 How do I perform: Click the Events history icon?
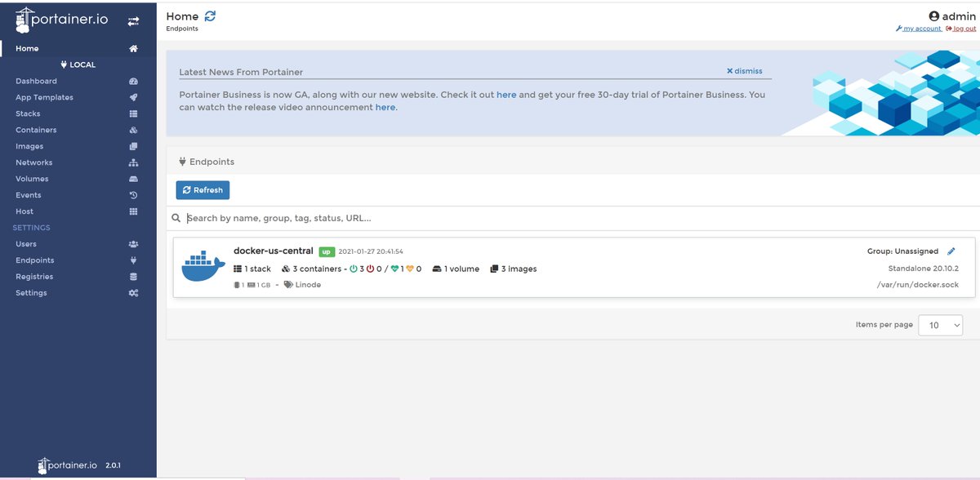(x=133, y=195)
